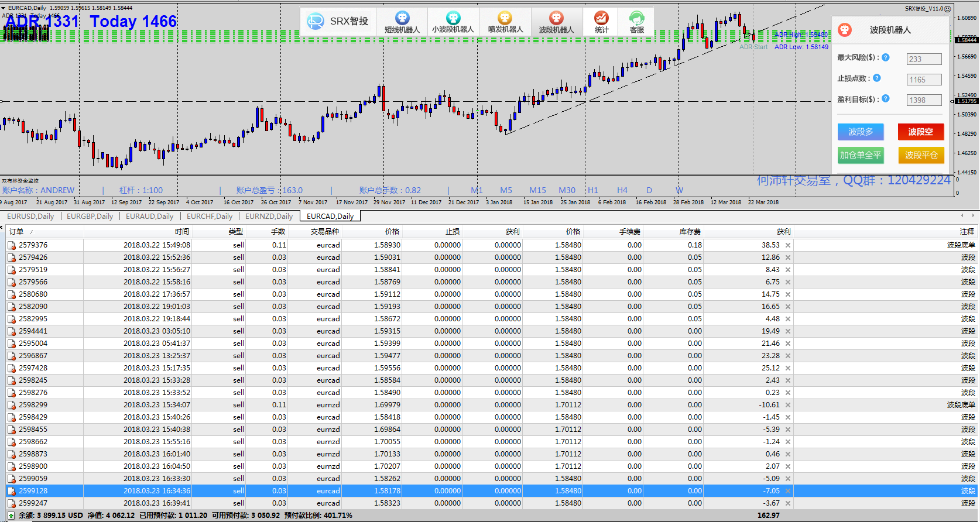Select the M5 timeframe
The width and height of the screenshot is (980, 522).
pos(506,190)
